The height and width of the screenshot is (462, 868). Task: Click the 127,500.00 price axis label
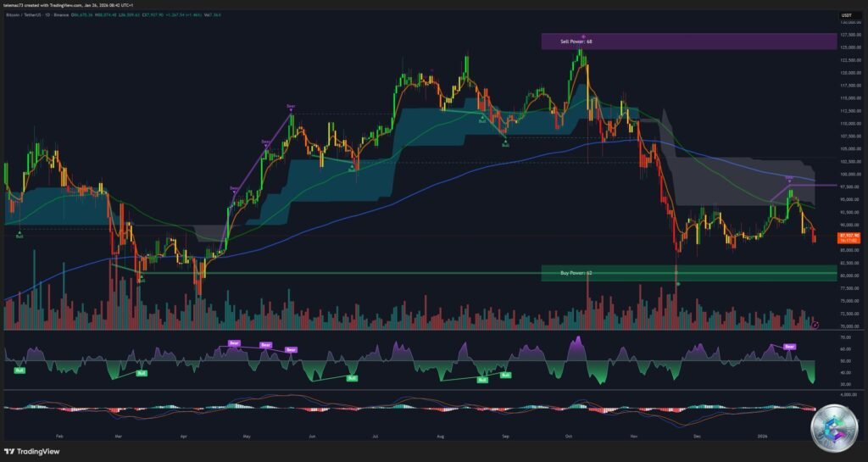point(851,35)
